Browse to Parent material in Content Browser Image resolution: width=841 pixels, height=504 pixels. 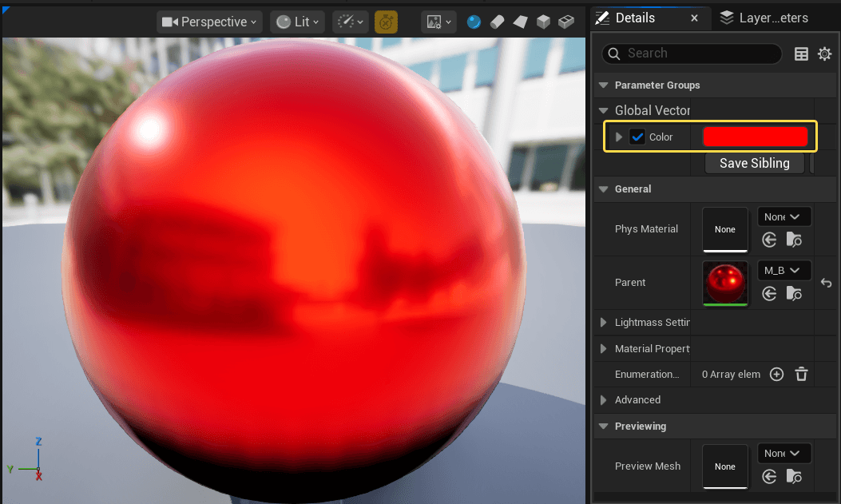click(x=794, y=293)
